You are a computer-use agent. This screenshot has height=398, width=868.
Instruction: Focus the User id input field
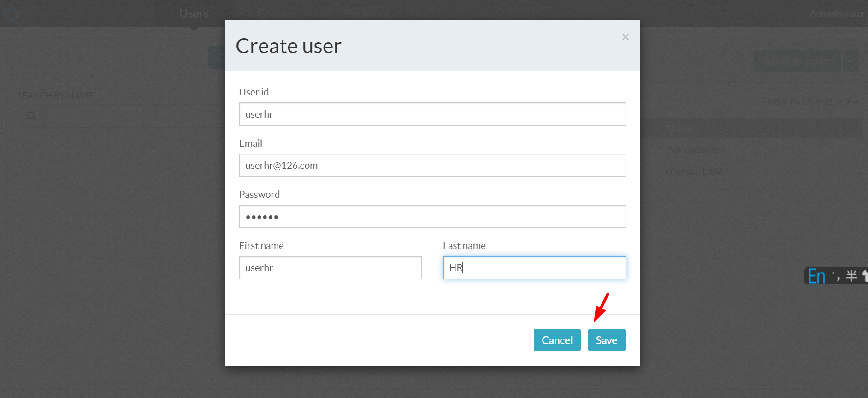pyautogui.click(x=432, y=114)
